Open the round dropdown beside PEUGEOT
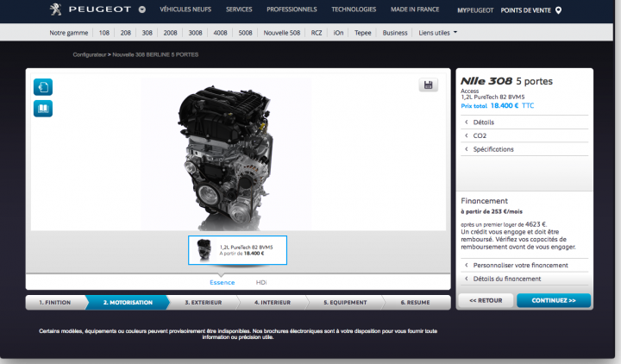The image size is (621, 364). 142,9
